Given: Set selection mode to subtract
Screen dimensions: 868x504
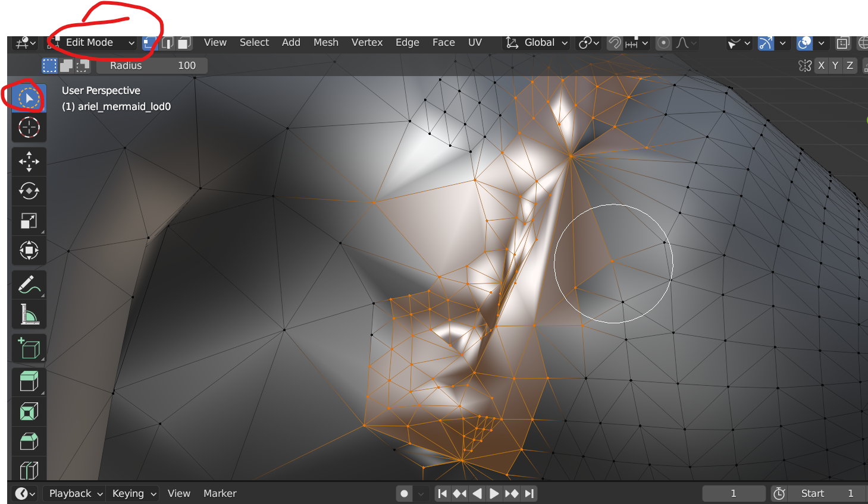Looking at the screenshot, I should click(83, 65).
